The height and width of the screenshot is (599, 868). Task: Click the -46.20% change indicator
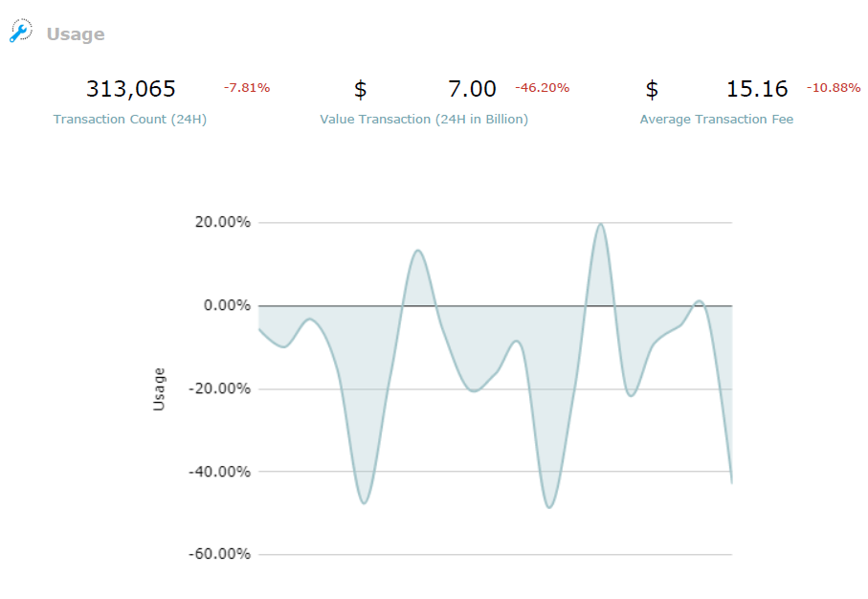(x=543, y=87)
